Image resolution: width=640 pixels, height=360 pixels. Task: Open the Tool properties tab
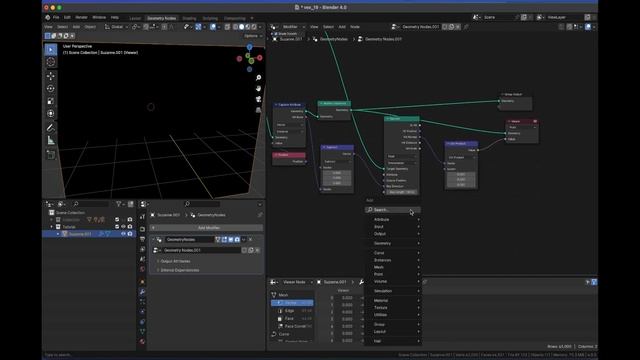point(142,217)
